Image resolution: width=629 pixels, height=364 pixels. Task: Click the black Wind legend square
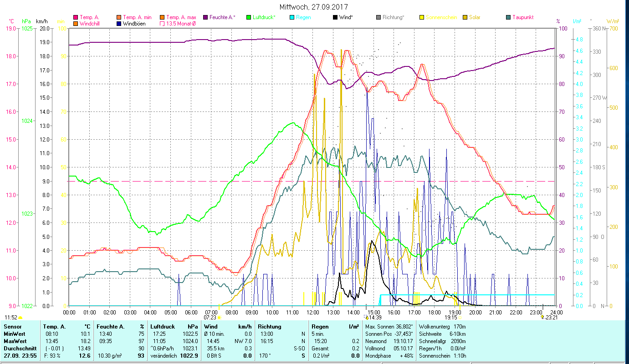335,17
